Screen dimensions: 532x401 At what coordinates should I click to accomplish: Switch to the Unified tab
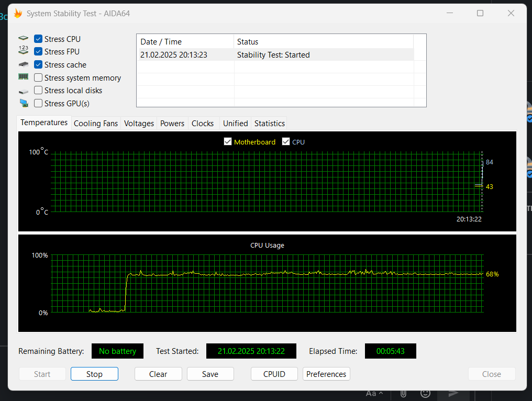(x=236, y=124)
